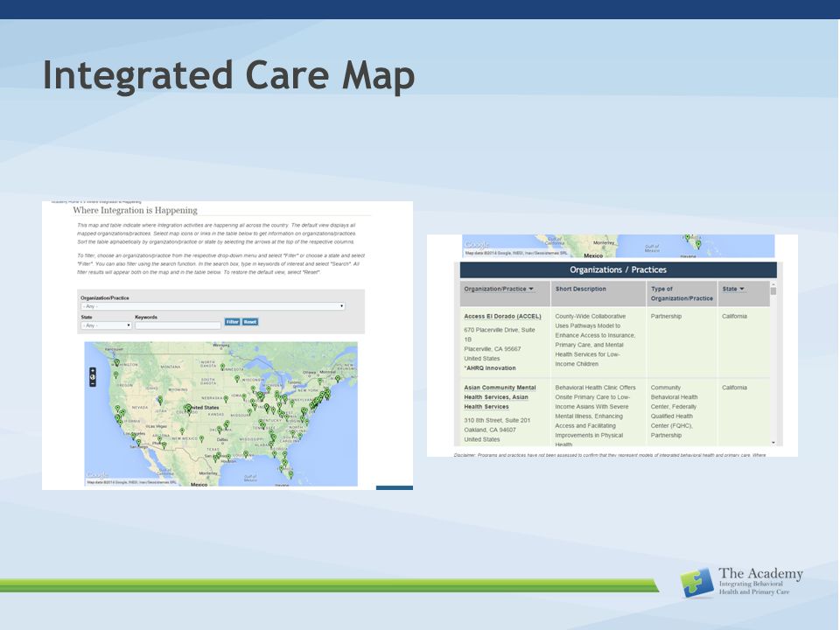The image size is (840, 630).
Task: Open Access El Dorado (ACCEL) link
Action: click(x=502, y=317)
